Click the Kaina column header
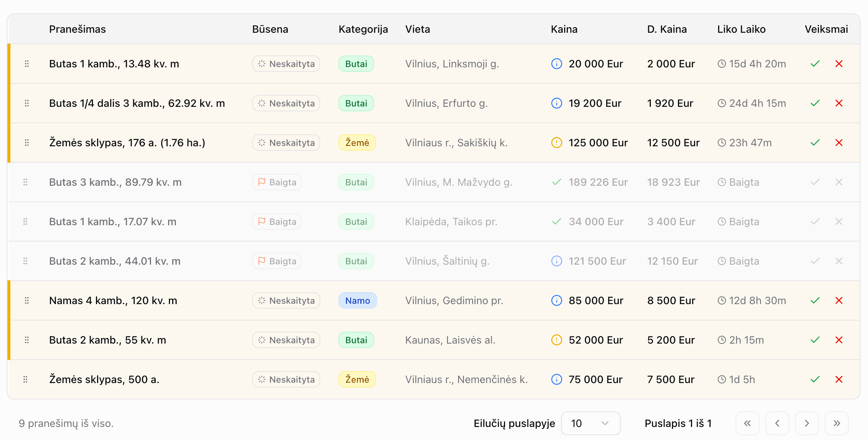The height and width of the screenshot is (440, 868). point(564,29)
